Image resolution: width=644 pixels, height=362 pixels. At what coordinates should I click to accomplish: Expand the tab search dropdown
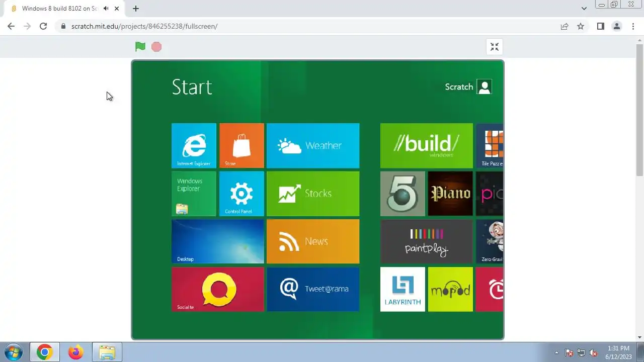tap(584, 9)
